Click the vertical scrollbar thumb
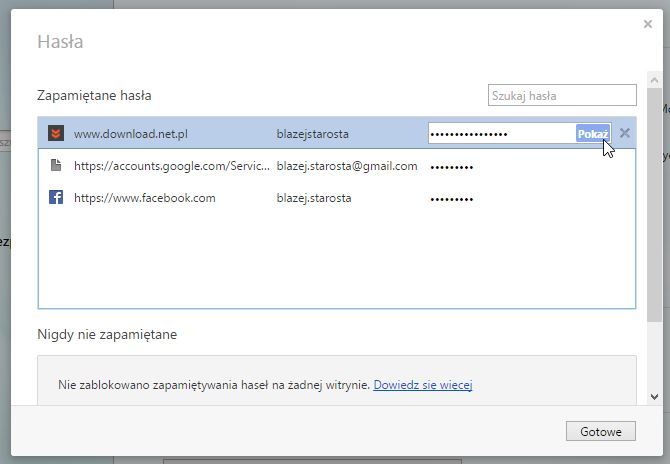This screenshot has height=464, width=670. tap(654, 205)
